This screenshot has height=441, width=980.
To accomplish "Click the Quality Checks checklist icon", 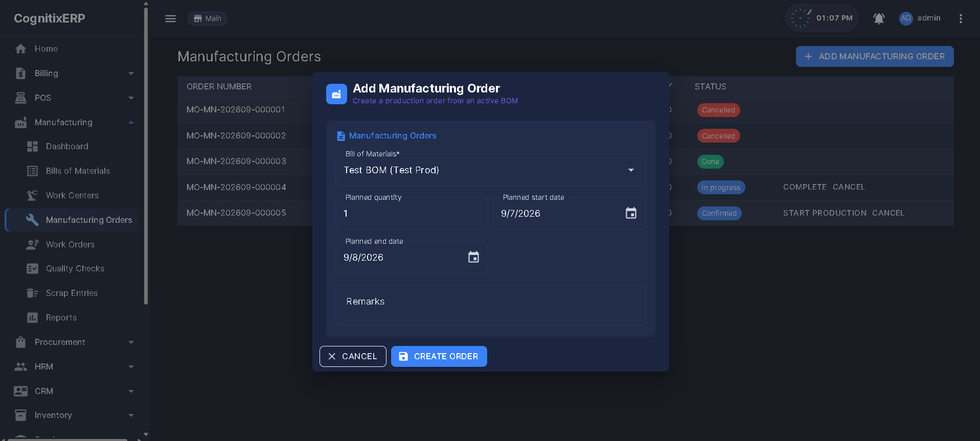I will [x=32, y=268].
